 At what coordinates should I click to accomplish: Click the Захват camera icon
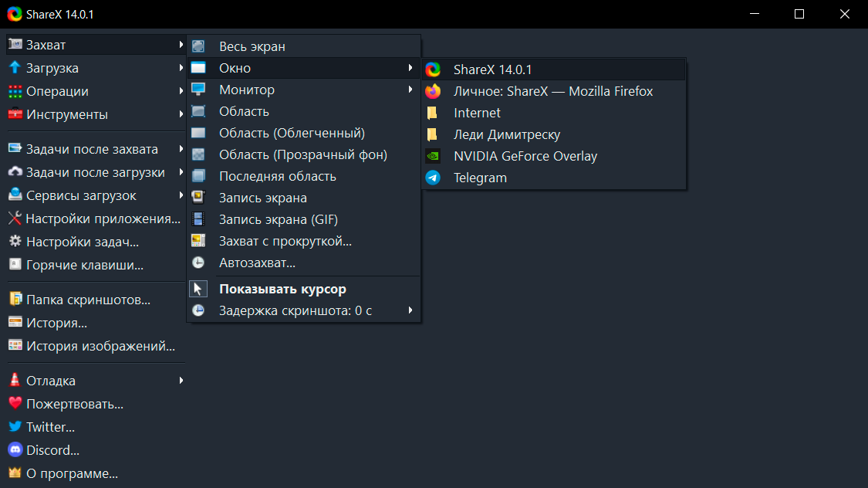(x=15, y=44)
